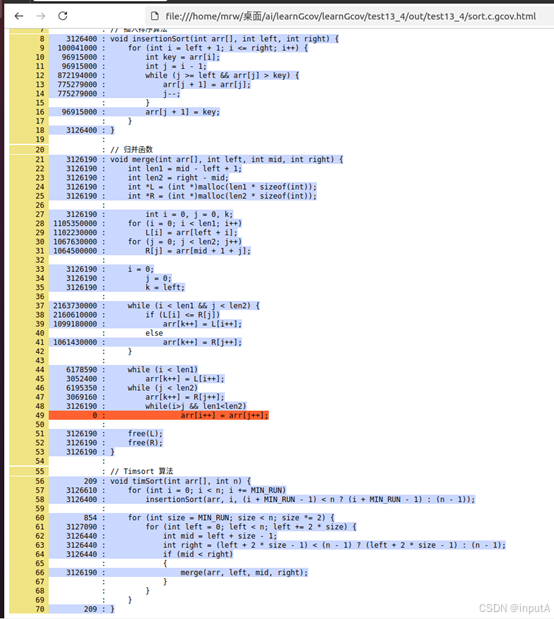
Task: Click 'while (i < len1)' on line 44
Action: 163,370
